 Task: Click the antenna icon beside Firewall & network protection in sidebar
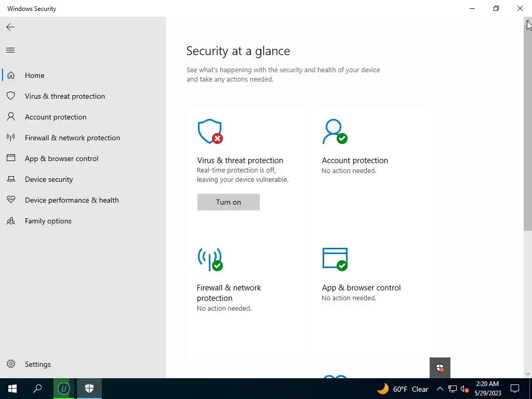coord(11,137)
